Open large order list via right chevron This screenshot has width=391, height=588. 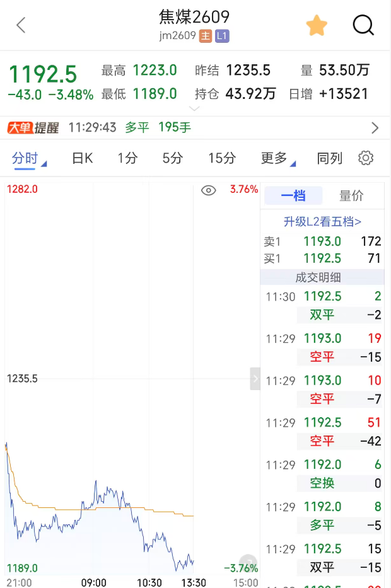[x=375, y=128]
